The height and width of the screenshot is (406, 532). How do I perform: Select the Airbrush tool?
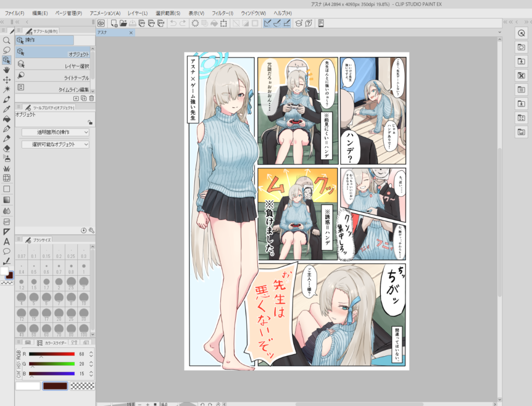coord(6,158)
